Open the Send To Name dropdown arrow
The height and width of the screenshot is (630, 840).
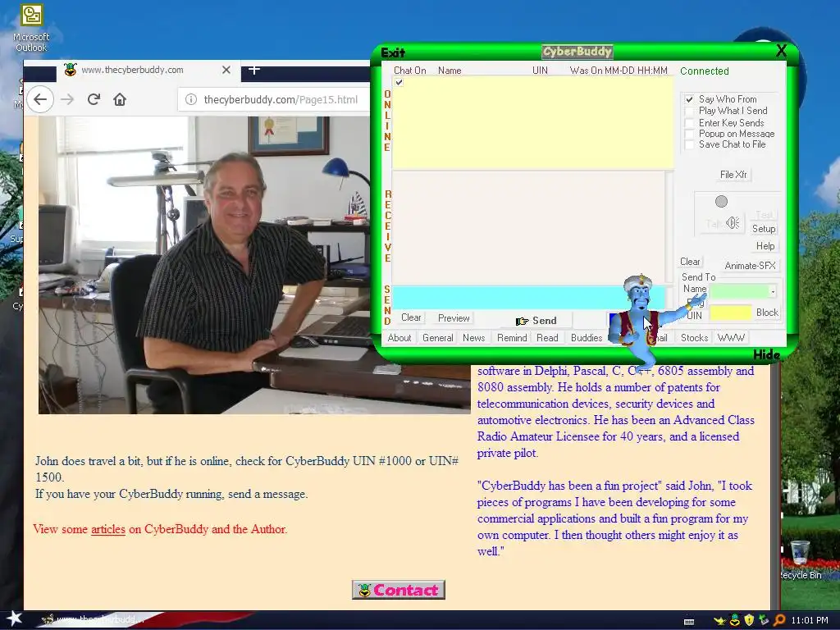(x=773, y=291)
